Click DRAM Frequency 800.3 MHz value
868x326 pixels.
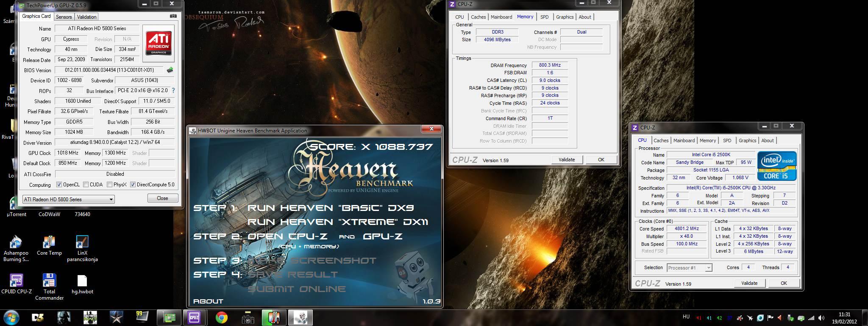click(550, 65)
